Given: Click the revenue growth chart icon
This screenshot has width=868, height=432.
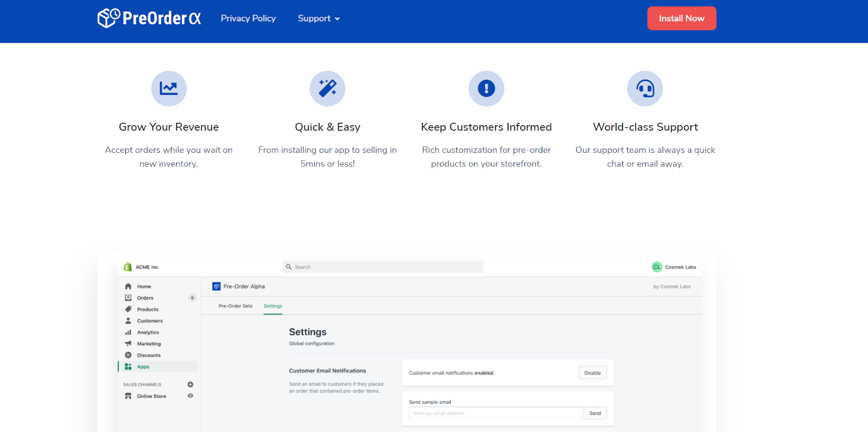Looking at the screenshot, I should pos(169,88).
